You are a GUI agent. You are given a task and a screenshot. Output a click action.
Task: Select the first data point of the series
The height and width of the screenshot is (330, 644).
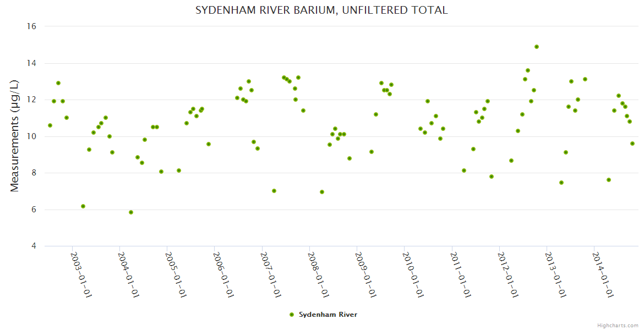[x=50, y=125]
